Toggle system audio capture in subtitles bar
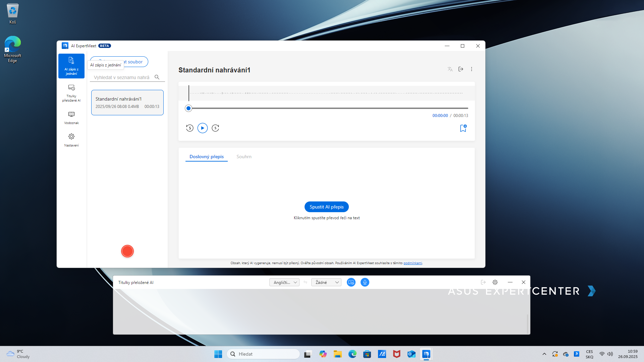This screenshot has height=362, width=644. 351,282
